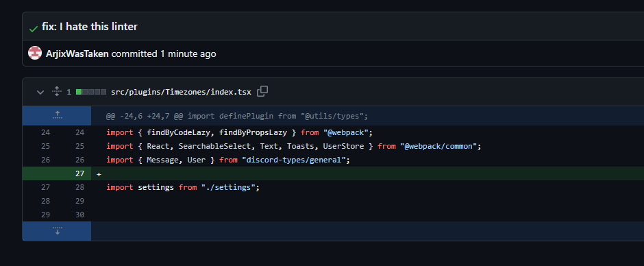This screenshot has width=644, height=266.
Task: Expand diff upward above line 24
Action: 57,116
